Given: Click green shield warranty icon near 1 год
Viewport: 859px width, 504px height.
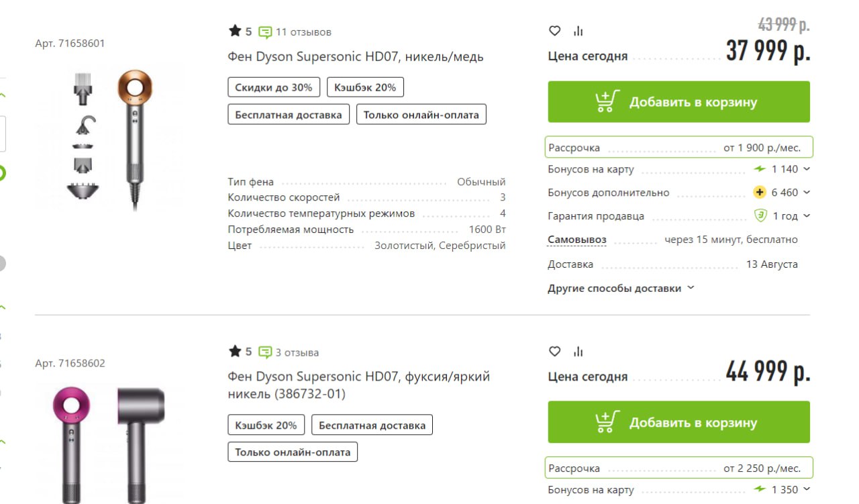Looking at the screenshot, I should click(x=760, y=216).
